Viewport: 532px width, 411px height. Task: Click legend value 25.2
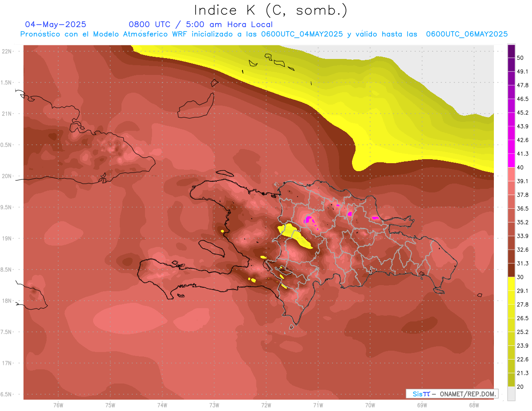tap(523, 332)
